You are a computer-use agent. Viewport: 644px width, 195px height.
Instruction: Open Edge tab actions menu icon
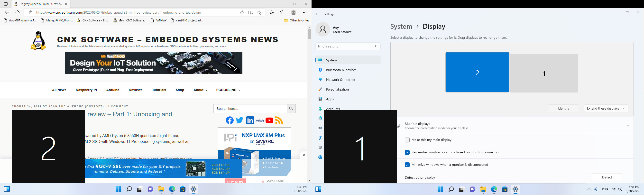coord(6,4)
